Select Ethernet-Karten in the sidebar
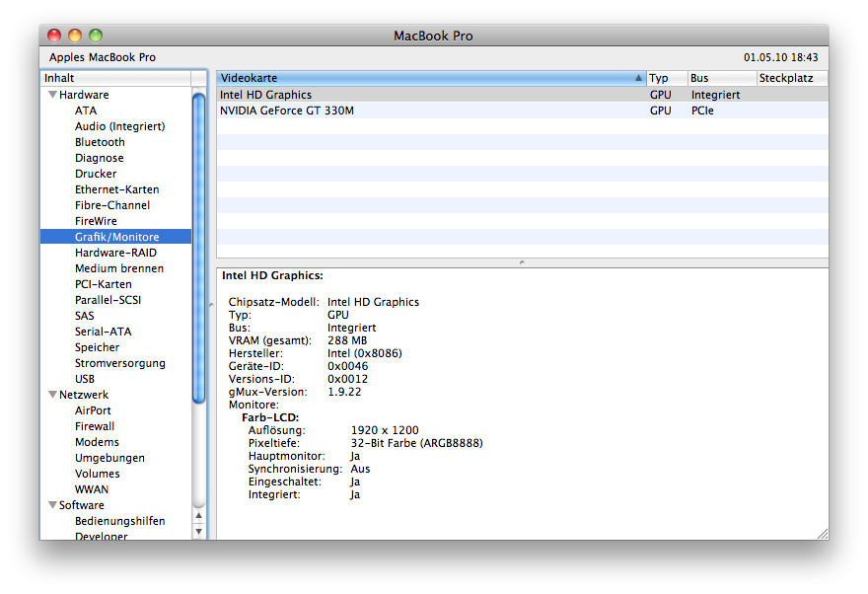This screenshot has height=594, width=868. pos(116,189)
